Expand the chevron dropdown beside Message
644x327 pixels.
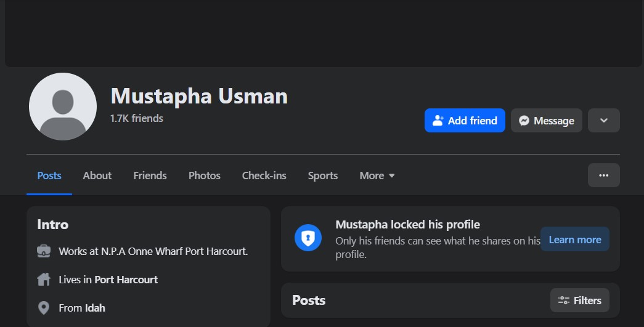(604, 121)
